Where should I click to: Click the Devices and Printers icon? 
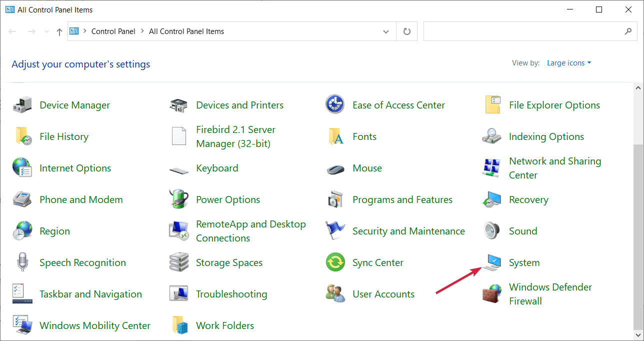[178, 105]
